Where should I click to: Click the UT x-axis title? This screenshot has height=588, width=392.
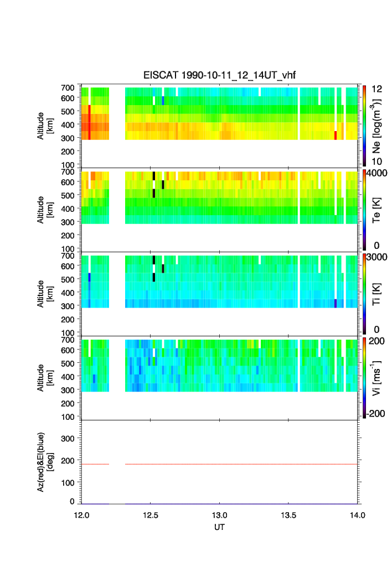(x=219, y=527)
